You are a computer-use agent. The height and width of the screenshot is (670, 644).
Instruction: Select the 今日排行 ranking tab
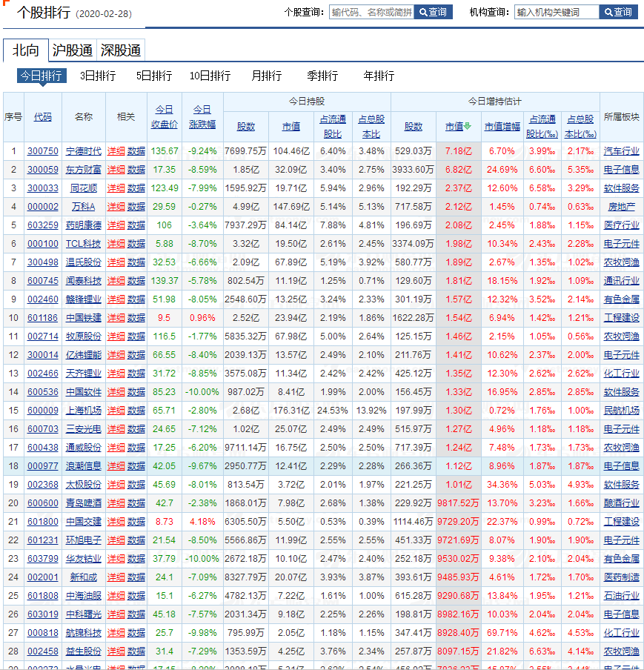pos(42,76)
